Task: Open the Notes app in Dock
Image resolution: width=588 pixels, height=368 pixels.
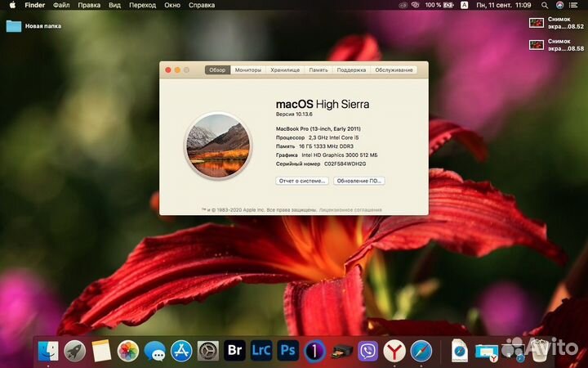Action: click(101, 351)
